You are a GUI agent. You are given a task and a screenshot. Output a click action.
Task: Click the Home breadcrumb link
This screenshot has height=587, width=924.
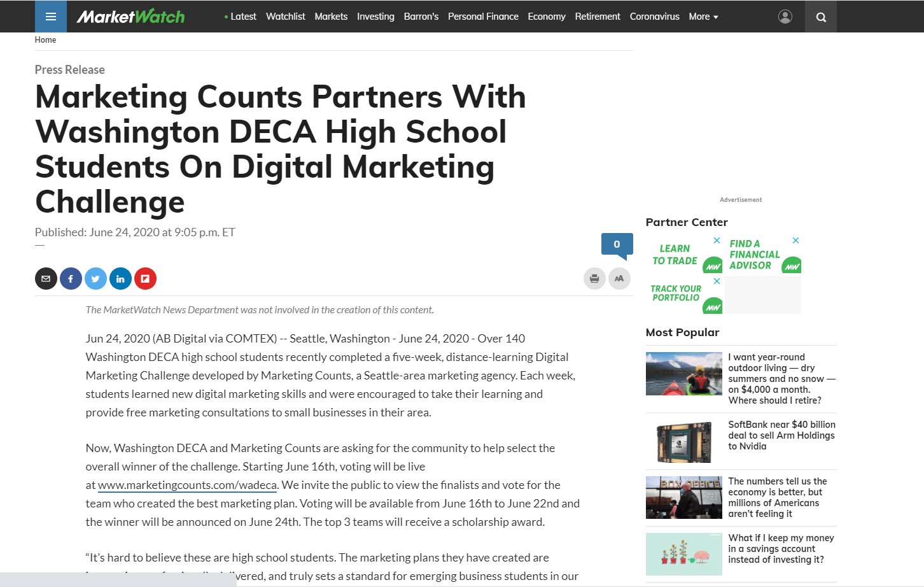click(x=45, y=40)
